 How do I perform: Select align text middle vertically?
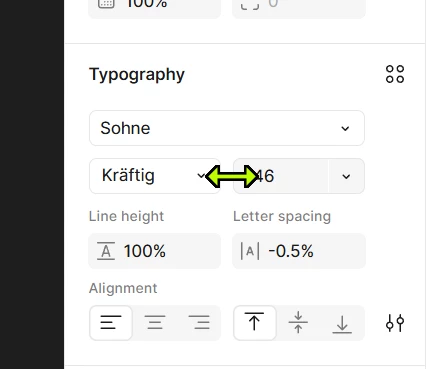(298, 323)
